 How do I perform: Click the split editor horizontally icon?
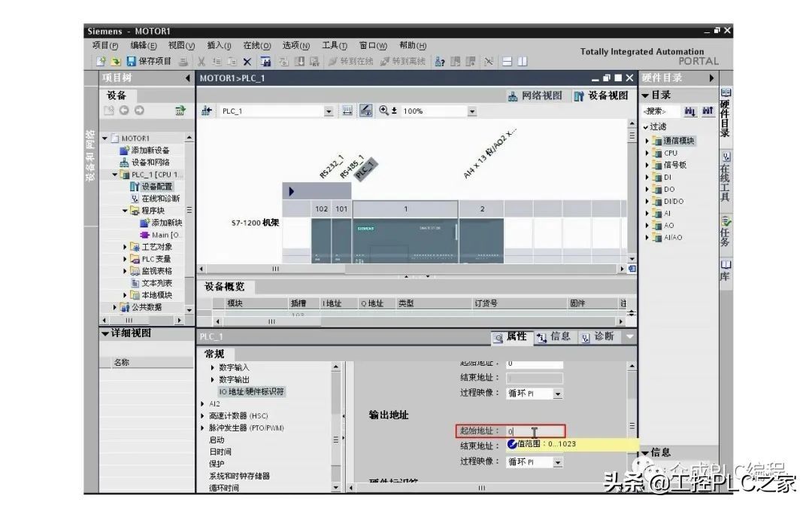(x=507, y=62)
